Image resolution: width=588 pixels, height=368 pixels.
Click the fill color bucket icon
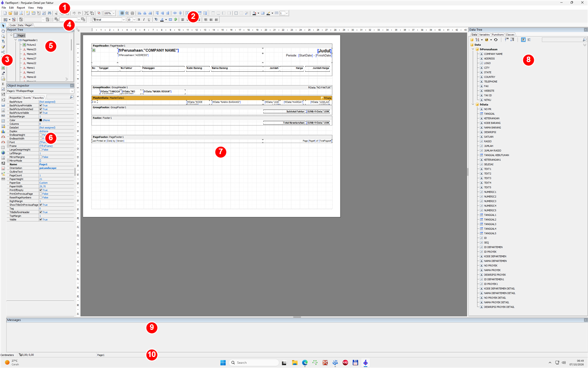pyautogui.click(x=254, y=13)
